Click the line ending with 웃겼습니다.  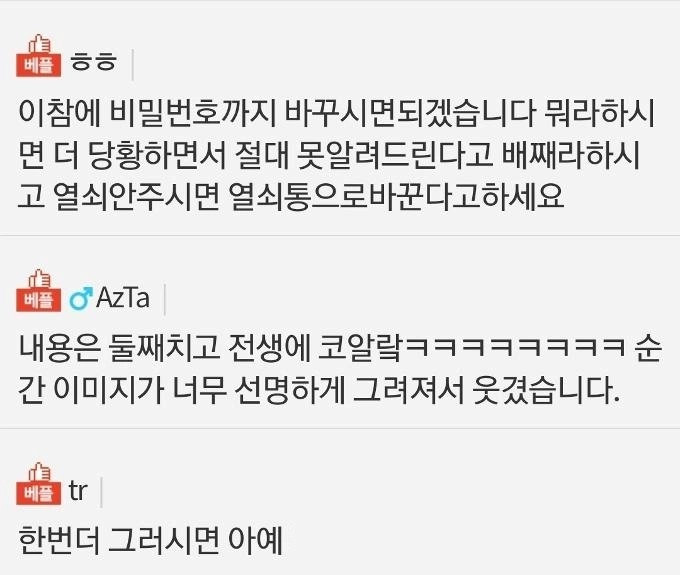click(x=318, y=389)
